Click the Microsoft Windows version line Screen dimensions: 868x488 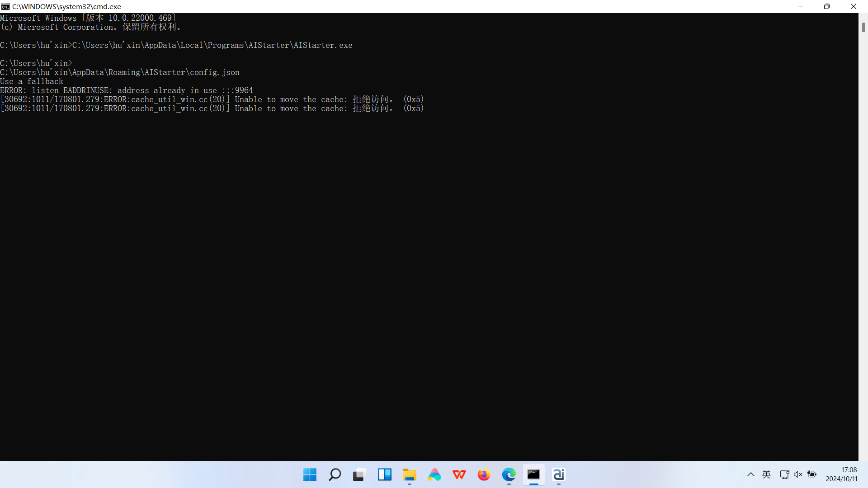click(x=88, y=18)
